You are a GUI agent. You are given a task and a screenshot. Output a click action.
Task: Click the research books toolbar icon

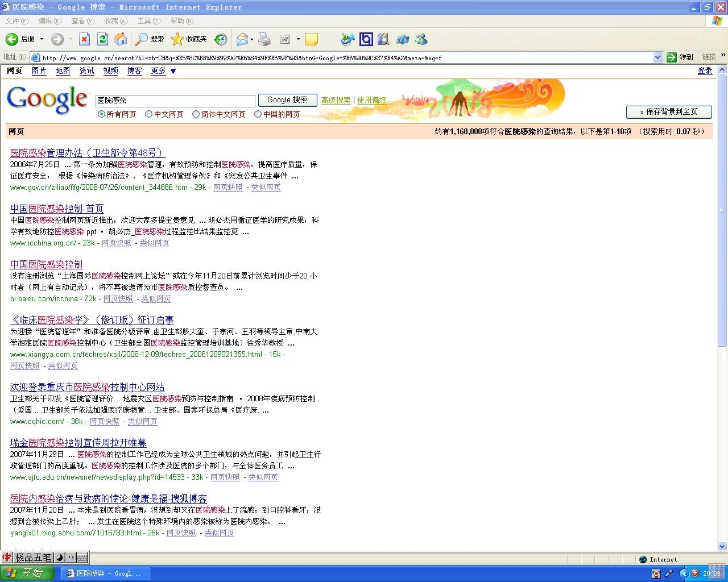click(x=384, y=39)
